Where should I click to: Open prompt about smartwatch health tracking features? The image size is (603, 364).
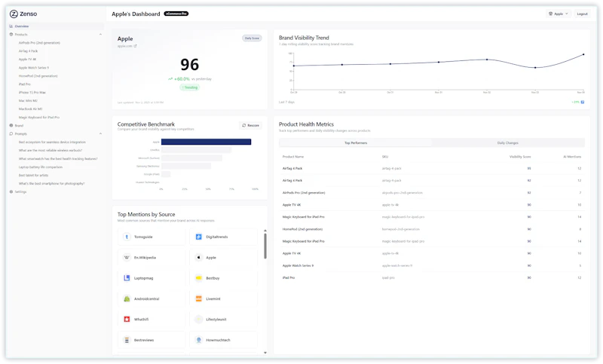(x=58, y=159)
